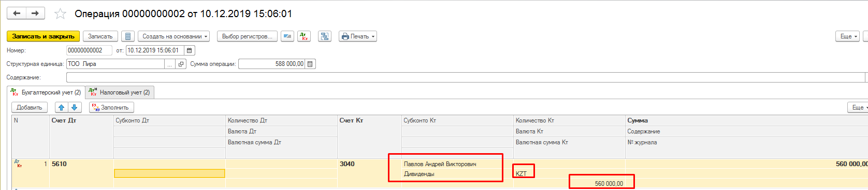Click the Заполнить button
868x190 pixels.
(111, 107)
